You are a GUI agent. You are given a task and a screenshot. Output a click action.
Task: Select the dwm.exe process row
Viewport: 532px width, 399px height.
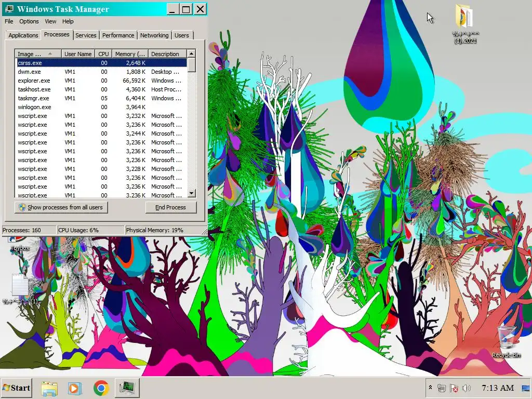(x=101, y=72)
